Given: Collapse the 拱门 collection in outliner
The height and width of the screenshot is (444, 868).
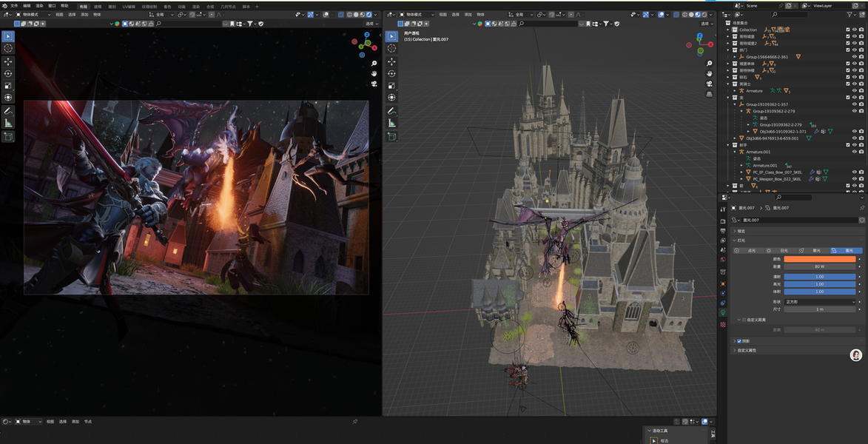Looking at the screenshot, I should coord(728,50).
